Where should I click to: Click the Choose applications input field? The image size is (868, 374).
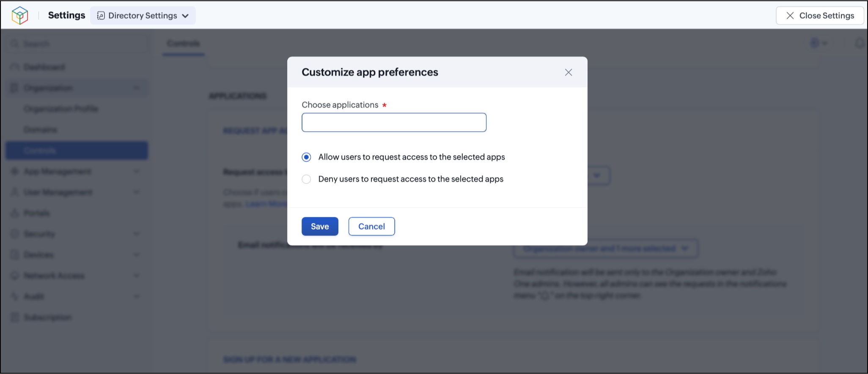coord(394,122)
